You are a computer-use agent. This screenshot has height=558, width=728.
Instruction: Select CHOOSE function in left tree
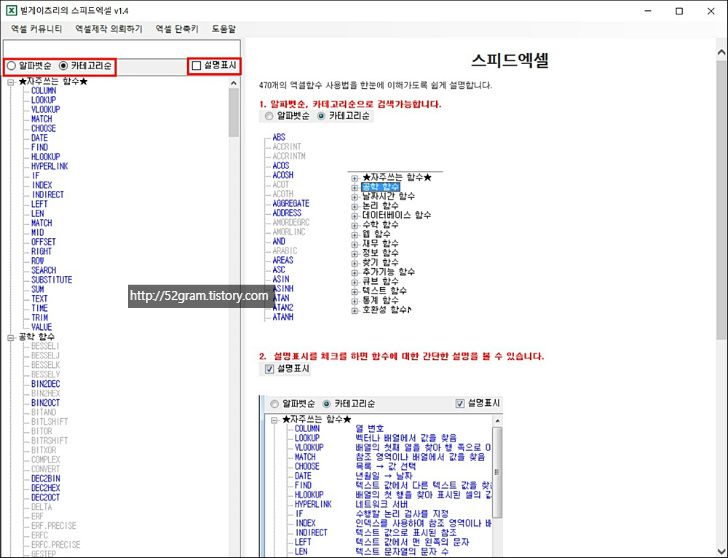43,128
